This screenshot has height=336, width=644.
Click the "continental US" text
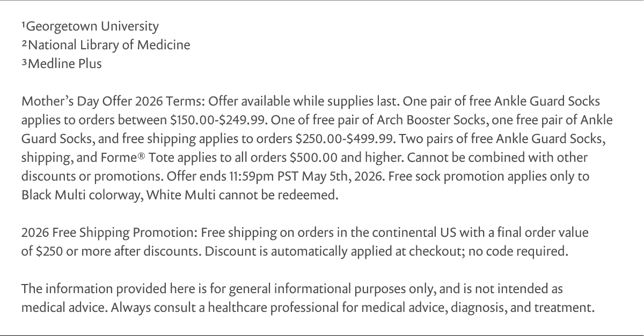tap(400, 234)
